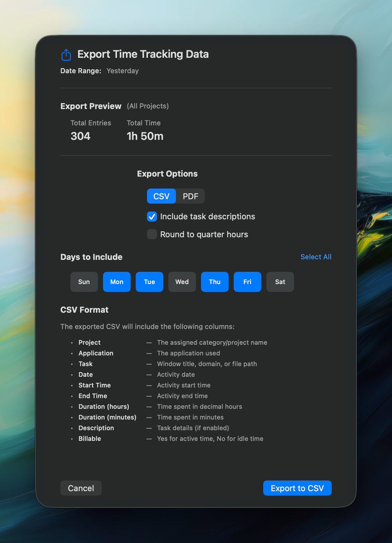Toggle off Friday day button
The width and height of the screenshot is (392, 543).
(x=248, y=282)
